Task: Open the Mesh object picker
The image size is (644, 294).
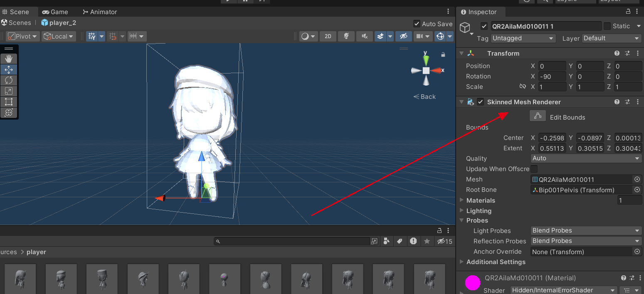Action: click(637, 179)
